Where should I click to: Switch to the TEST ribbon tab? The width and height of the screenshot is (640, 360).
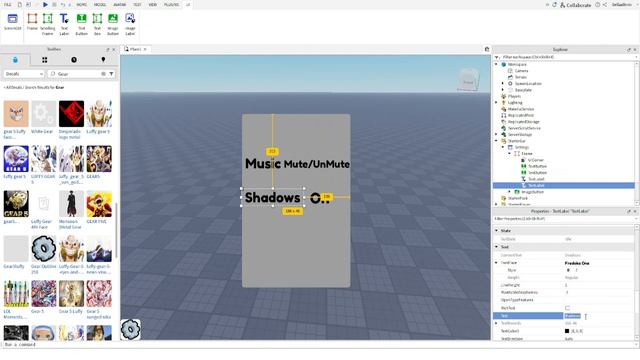(x=137, y=4)
